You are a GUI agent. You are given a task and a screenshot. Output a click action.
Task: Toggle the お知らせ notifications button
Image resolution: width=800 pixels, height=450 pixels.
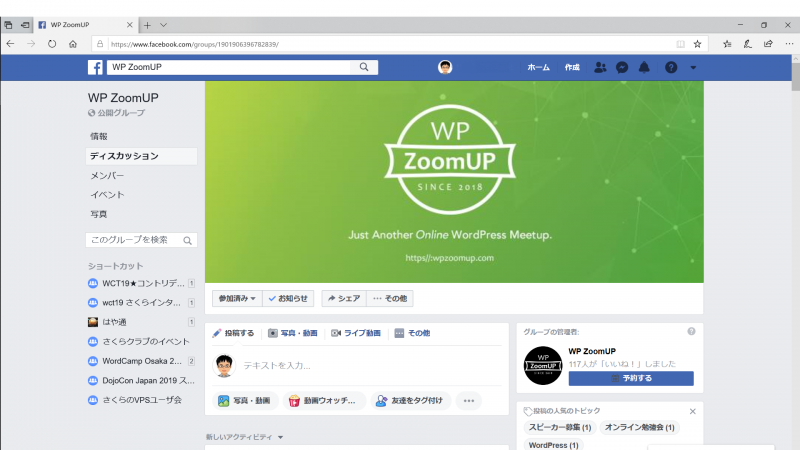coord(288,298)
